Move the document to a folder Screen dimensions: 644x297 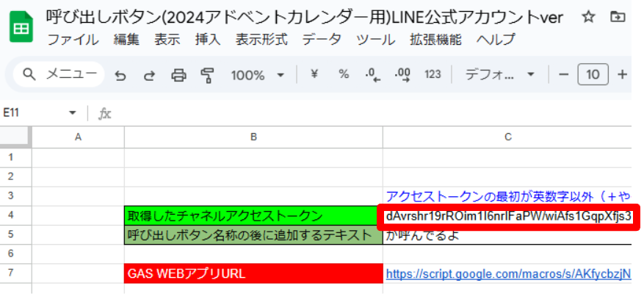pos(618,18)
